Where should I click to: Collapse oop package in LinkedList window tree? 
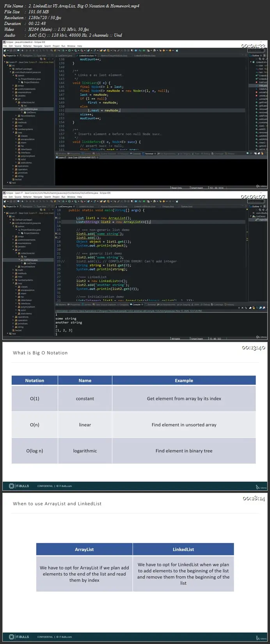pos(13,133)
